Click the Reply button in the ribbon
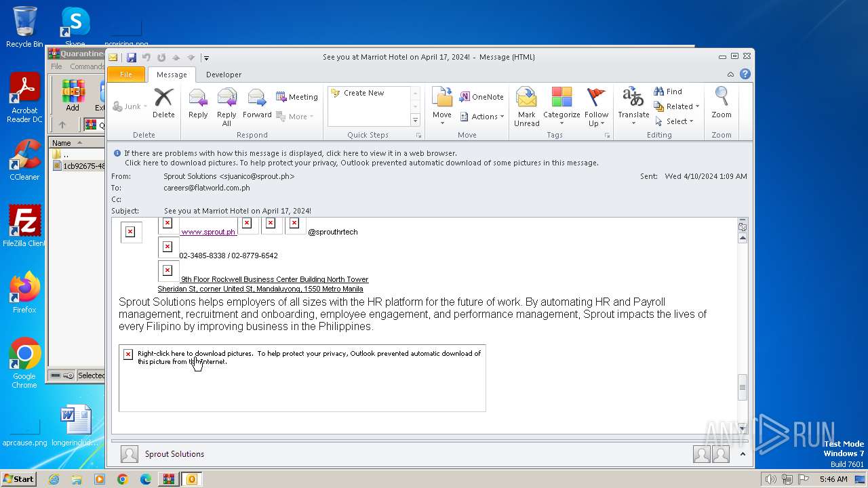 [198, 104]
